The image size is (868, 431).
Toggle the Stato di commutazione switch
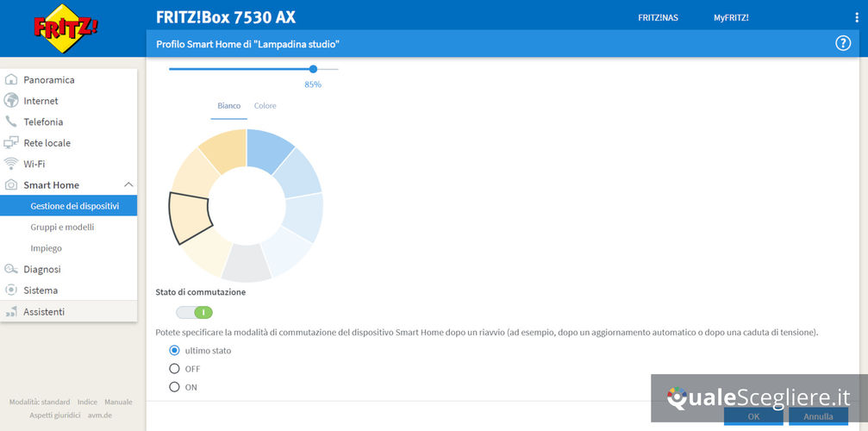click(194, 312)
